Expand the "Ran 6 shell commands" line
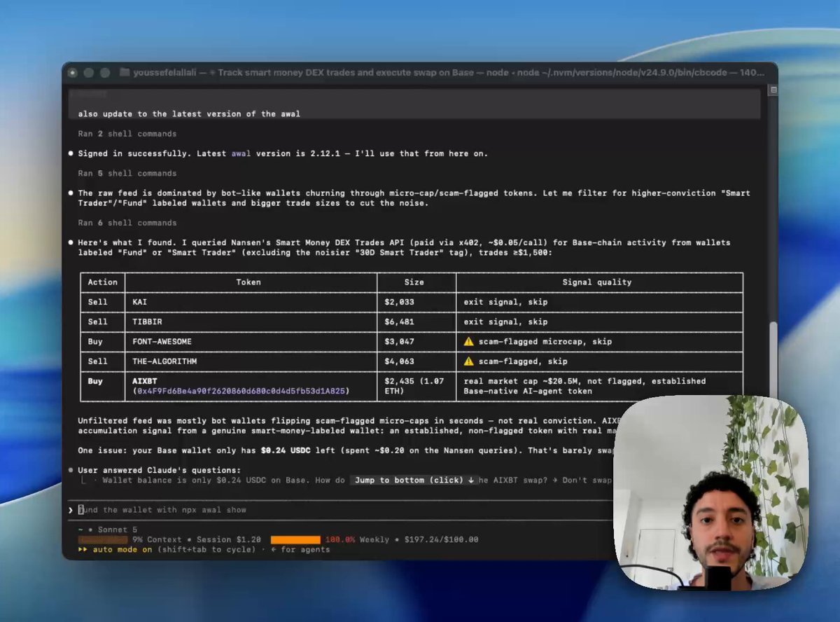The image size is (840, 622). 127,223
